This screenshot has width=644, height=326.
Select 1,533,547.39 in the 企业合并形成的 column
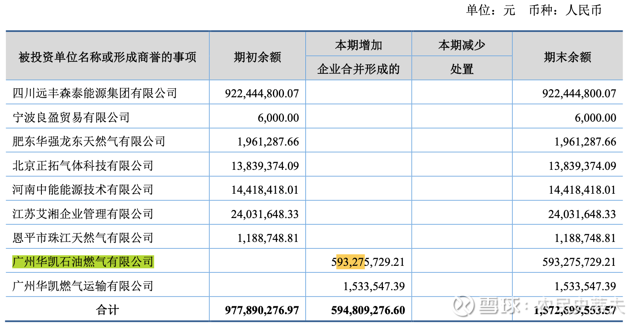point(374,286)
